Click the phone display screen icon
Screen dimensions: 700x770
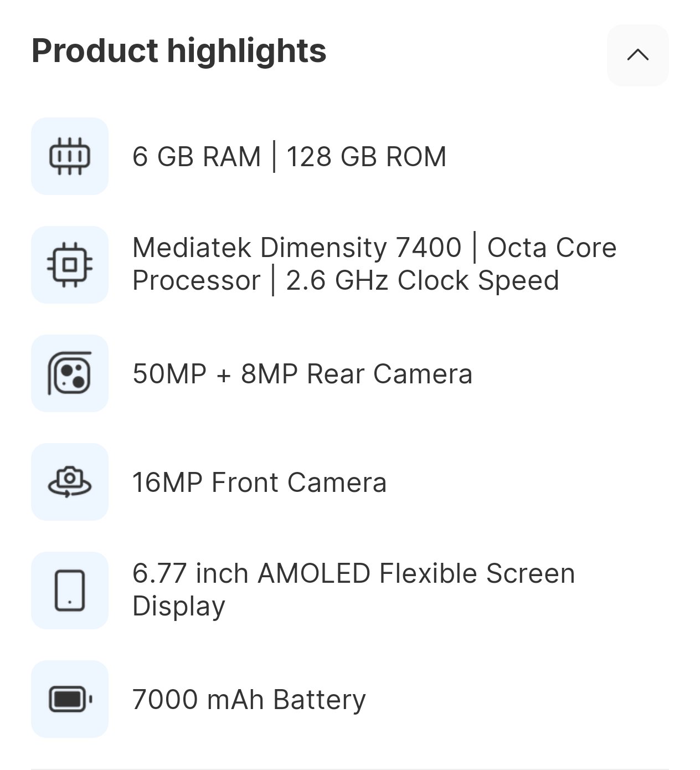(x=70, y=591)
